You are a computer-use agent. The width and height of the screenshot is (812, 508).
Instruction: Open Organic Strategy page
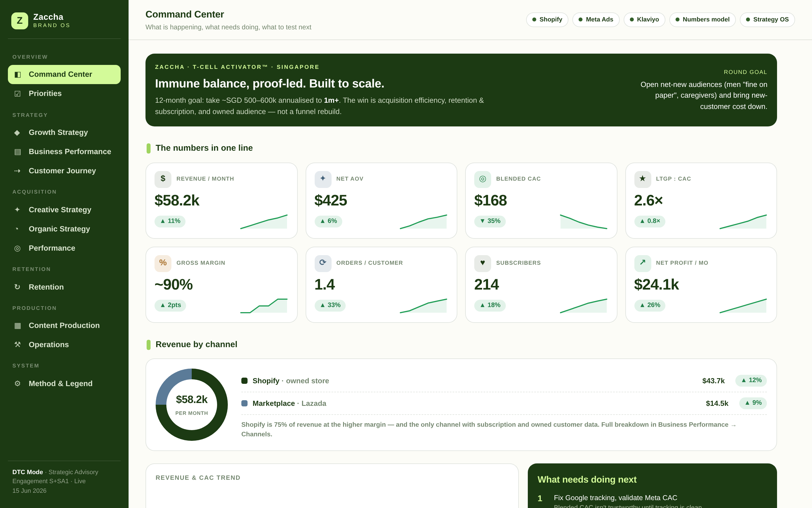point(64,229)
